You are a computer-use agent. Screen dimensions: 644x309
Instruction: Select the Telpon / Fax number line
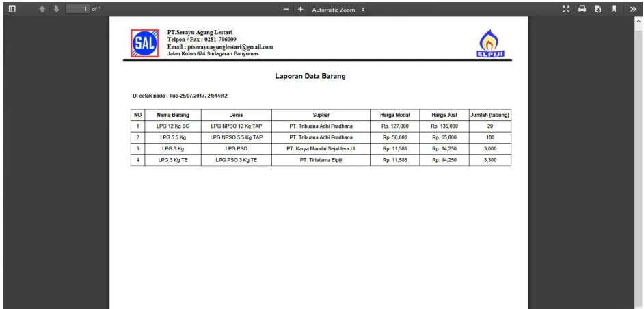(x=202, y=40)
